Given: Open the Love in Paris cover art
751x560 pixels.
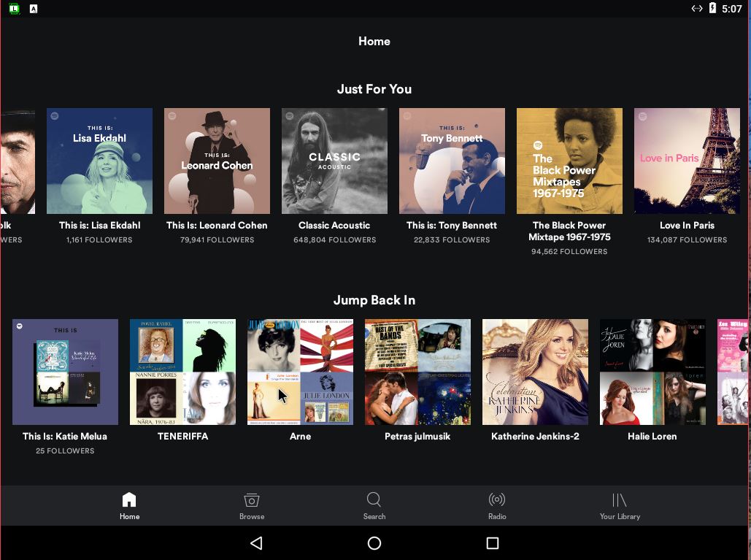Looking at the screenshot, I should click(x=687, y=161).
